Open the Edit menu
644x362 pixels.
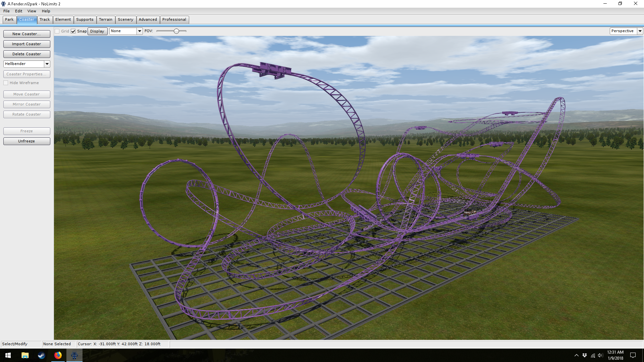pos(18,11)
